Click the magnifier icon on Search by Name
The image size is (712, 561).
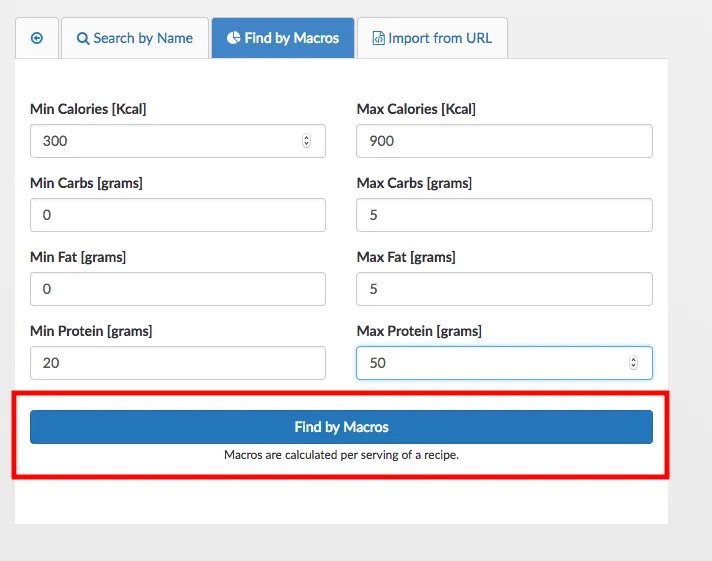[x=83, y=38]
